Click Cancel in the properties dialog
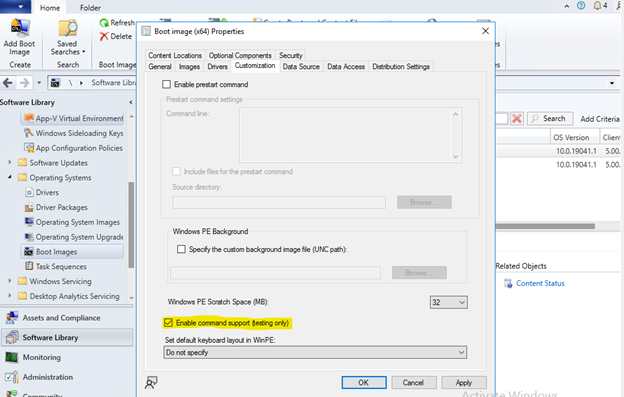The width and height of the screenshot is (624, 397). point(413,383)
